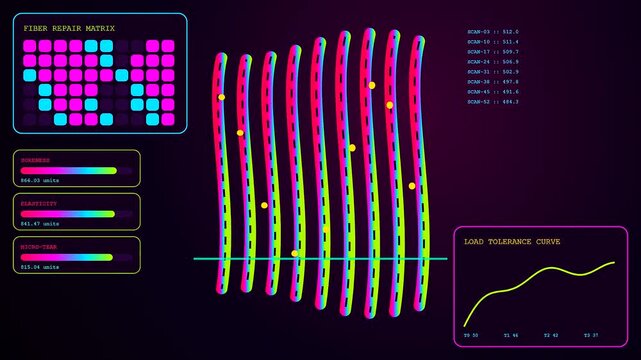Select the SCAN-17 :: 509.7 row

[x=493, y=52]
